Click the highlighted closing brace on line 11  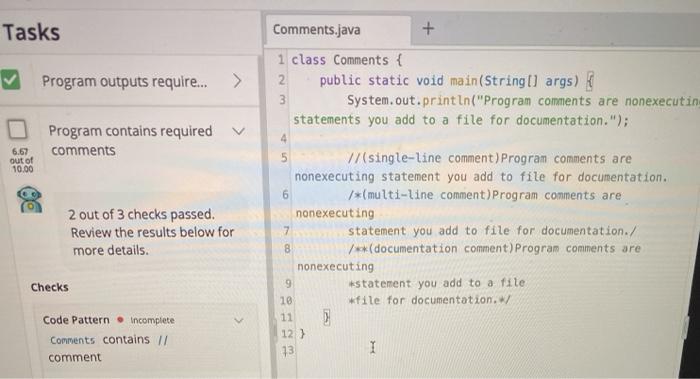326,317
